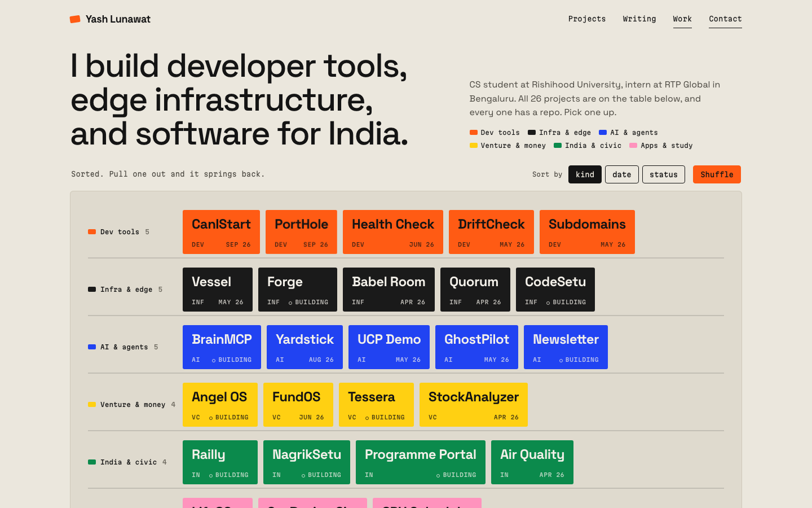This screenshot has width=812, height=508.
Task: Open the Air Quality project card
Action: (532, 462)
